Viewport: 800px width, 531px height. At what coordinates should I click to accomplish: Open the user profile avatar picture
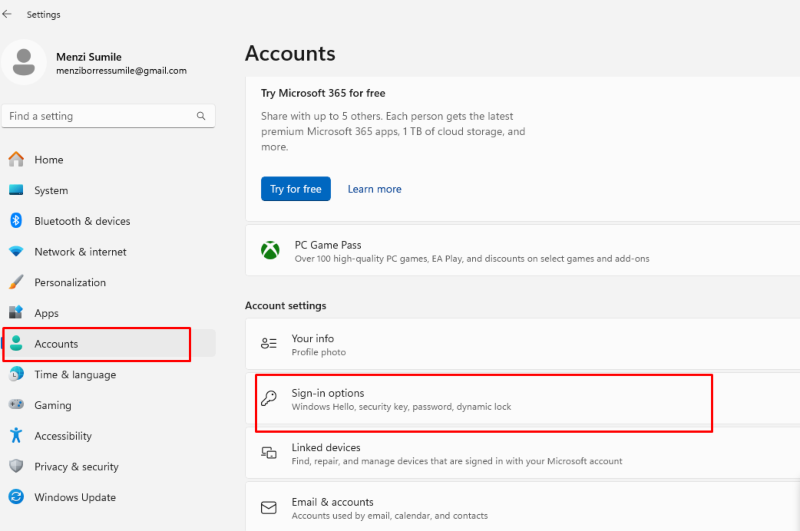(x=23, y=62)
